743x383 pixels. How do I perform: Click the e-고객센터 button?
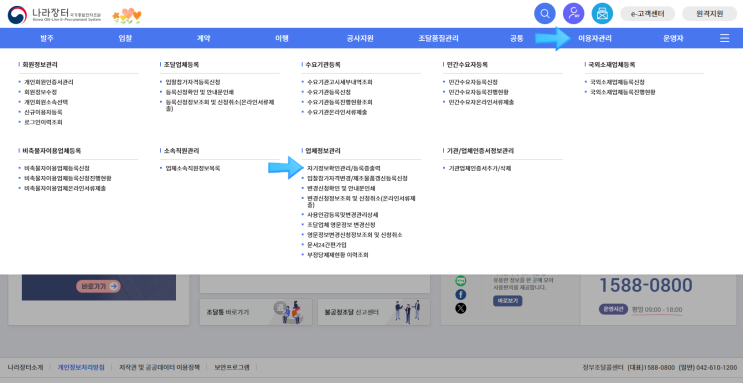click(647, 14)
